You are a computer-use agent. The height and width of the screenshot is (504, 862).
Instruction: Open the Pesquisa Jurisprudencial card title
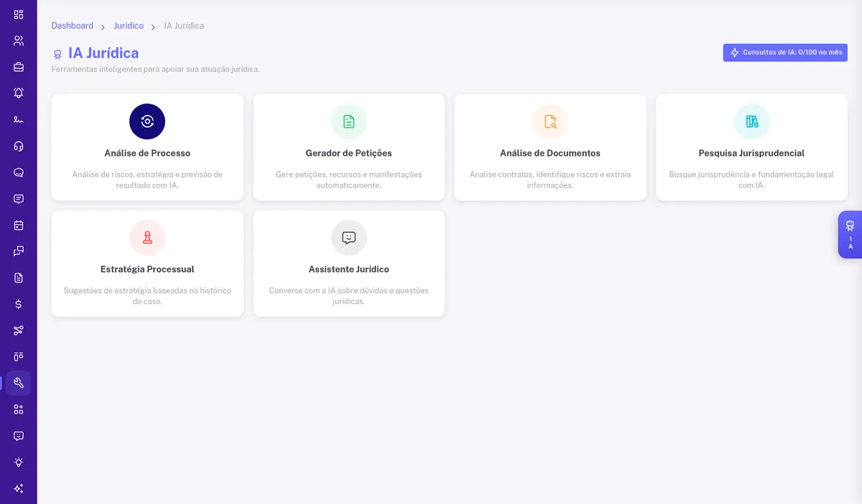[x=751, y=153]
